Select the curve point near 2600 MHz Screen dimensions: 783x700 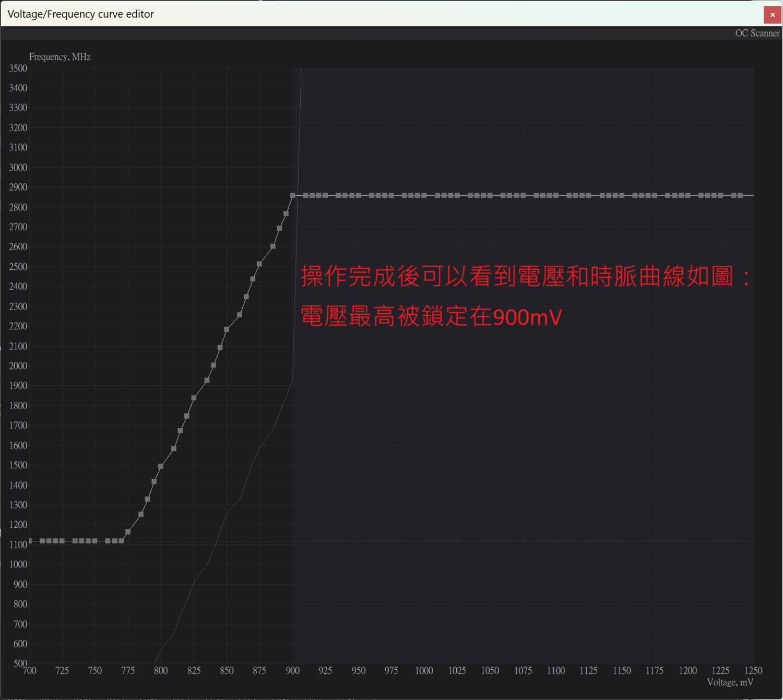272,246
